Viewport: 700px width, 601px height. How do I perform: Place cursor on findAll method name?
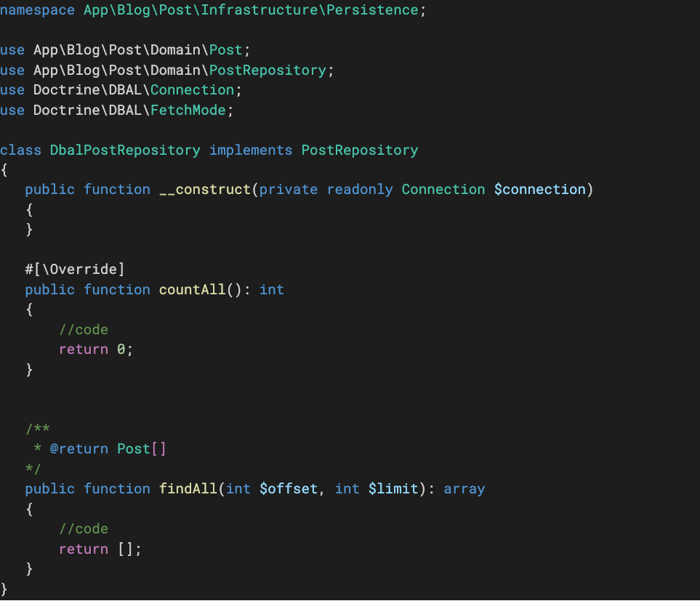188,489
